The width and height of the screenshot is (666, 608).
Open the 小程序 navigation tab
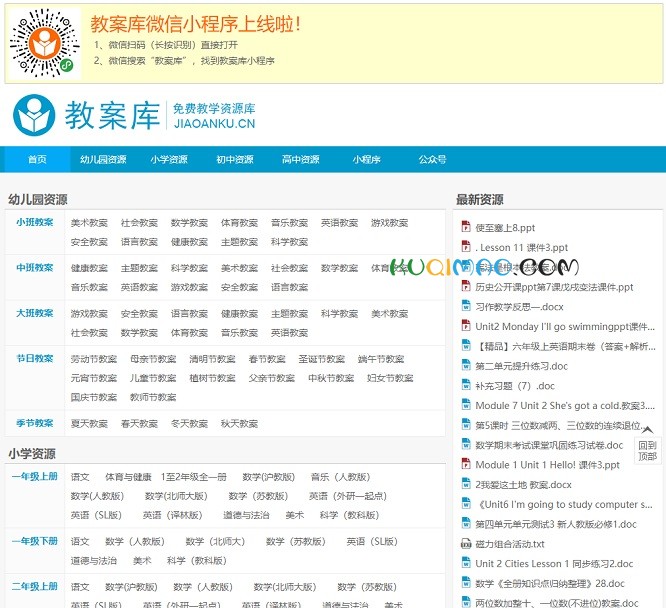point(367,159)
